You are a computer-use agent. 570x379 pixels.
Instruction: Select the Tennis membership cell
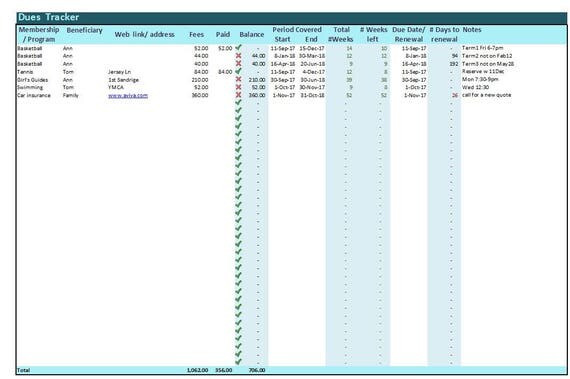coord(25,72)
